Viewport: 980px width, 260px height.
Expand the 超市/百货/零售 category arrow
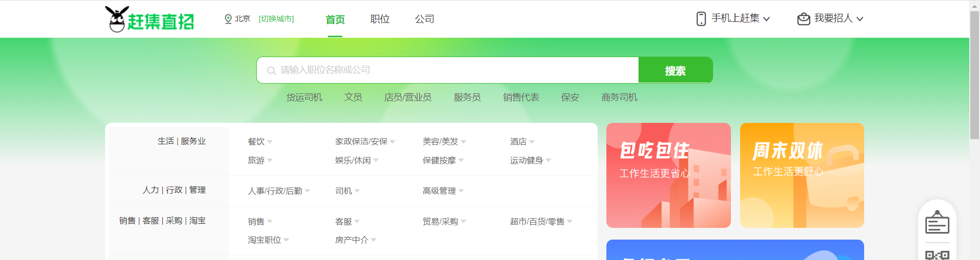[570, 221]
